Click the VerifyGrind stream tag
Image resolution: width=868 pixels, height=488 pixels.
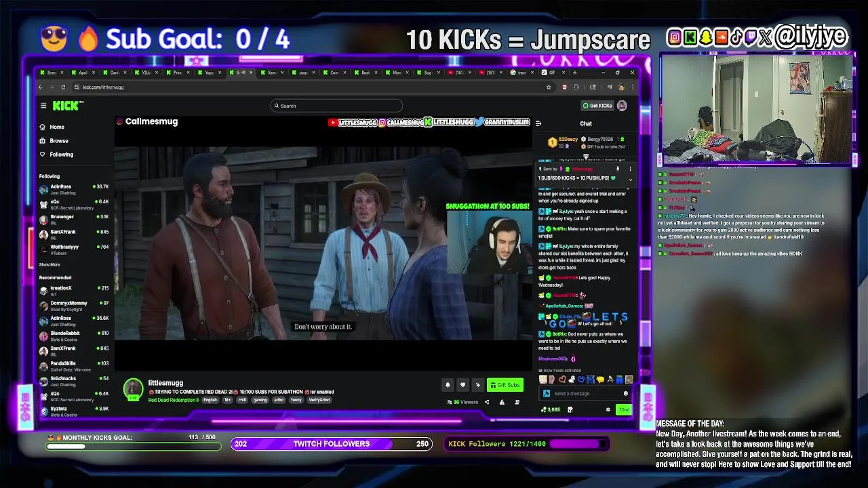[x=319, y=400]
